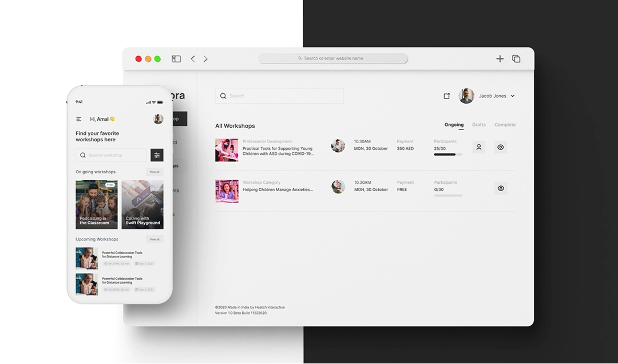The height and width of the screenshot is (364, 618).
Task: Click Jacob Jones profile avatar
Action: [467, 96]
